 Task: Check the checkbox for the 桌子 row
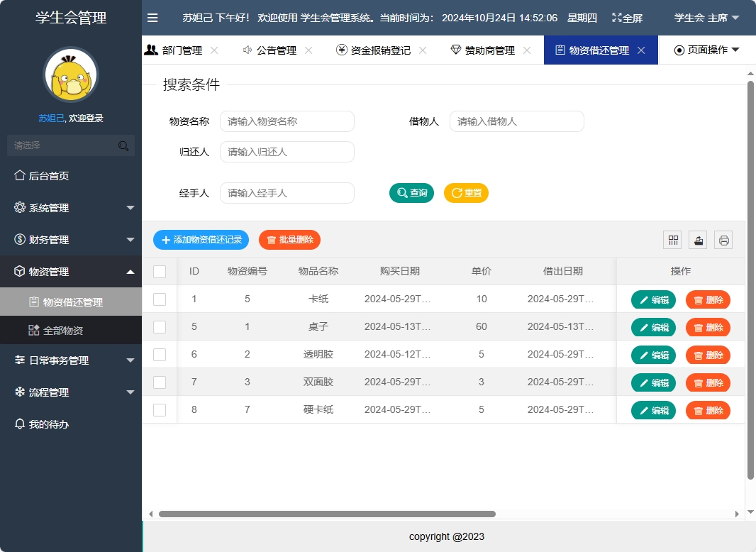click(160, 326)
